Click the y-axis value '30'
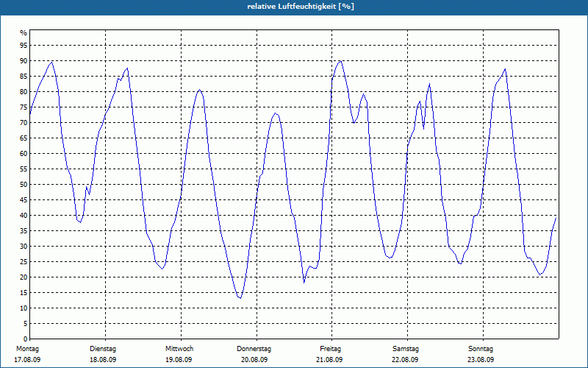Image resolution: width=588 pixels, height=368 pixels. (x=24, y=247)
